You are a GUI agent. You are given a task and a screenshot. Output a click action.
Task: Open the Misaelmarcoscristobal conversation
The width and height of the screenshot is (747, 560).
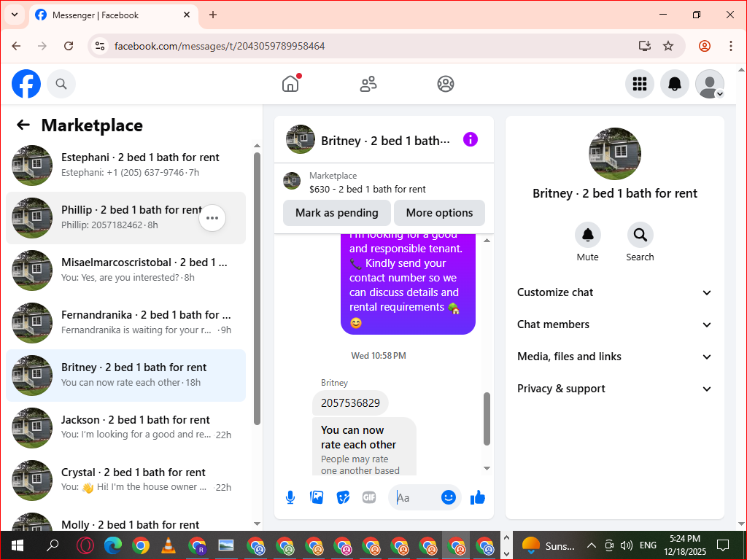click(x=125, y=271)
